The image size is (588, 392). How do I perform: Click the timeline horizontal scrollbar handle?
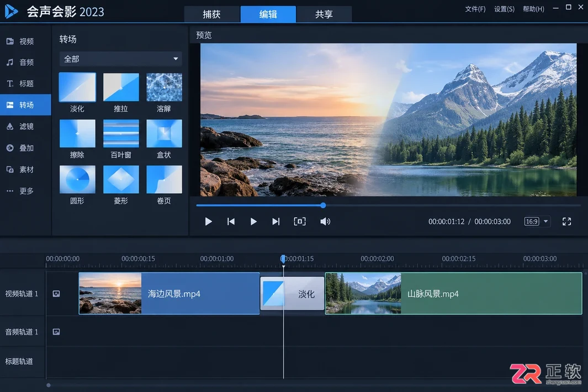(49, 385)
